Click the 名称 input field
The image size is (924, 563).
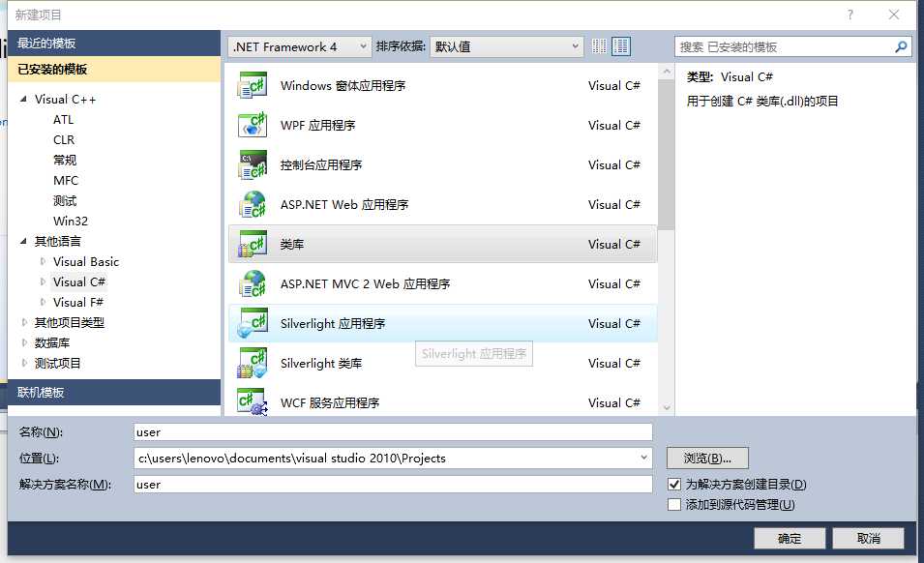[393, 431]
